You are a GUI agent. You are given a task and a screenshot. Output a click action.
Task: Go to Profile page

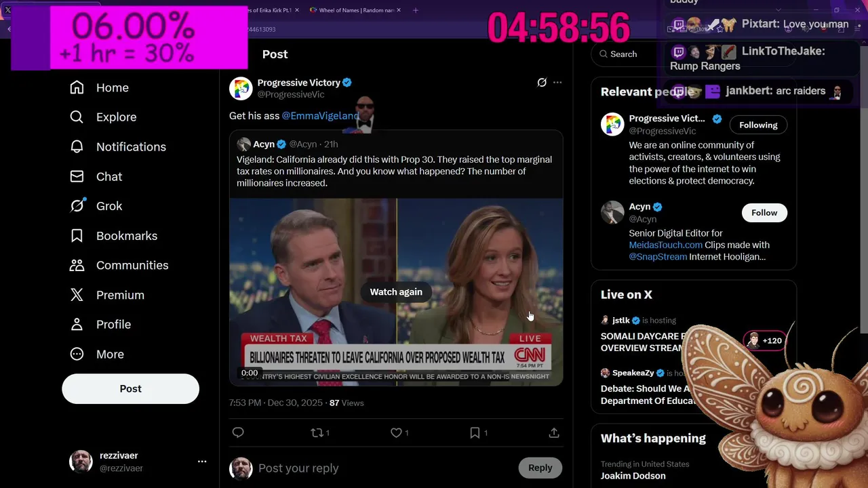tap(100, 324)
